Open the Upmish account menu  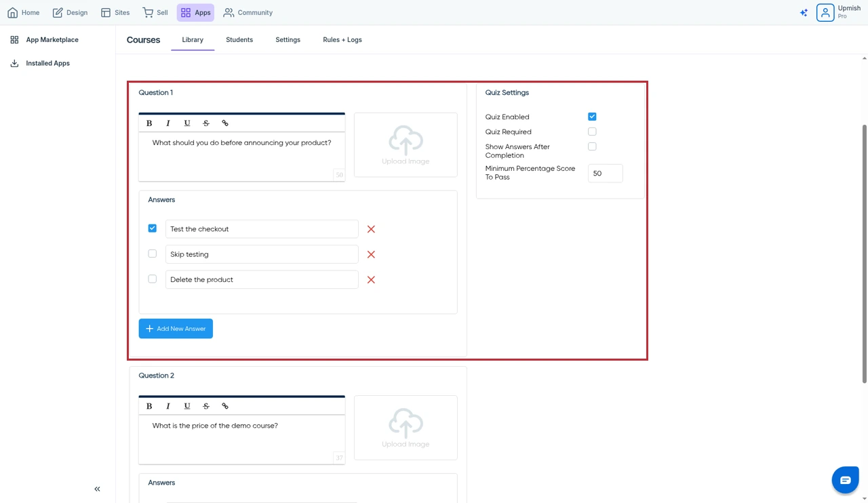click(x=839, y=12)
